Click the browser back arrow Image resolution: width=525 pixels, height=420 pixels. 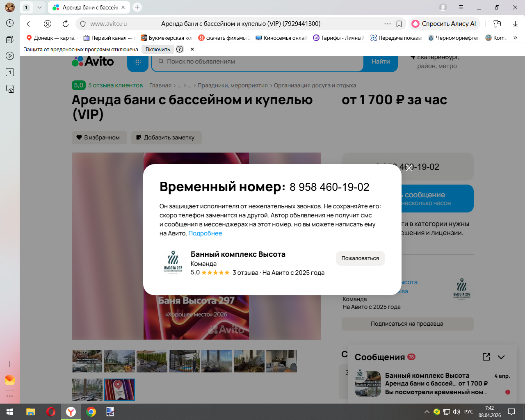pos(29,24)
